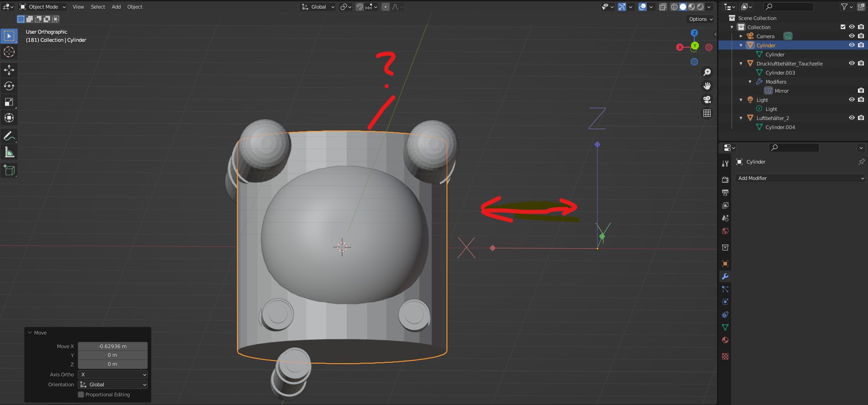Activate the Rotate tool

pyautogui.click(x=9, y=86)
